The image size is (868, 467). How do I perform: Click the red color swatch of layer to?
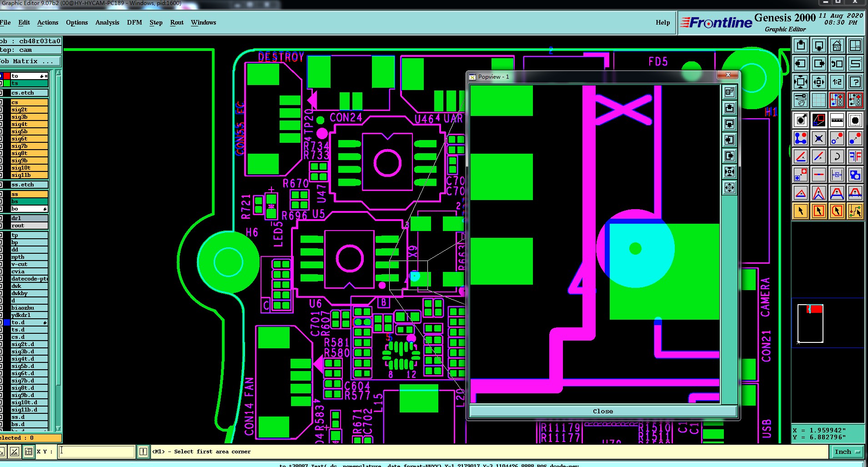coord(7,76)
